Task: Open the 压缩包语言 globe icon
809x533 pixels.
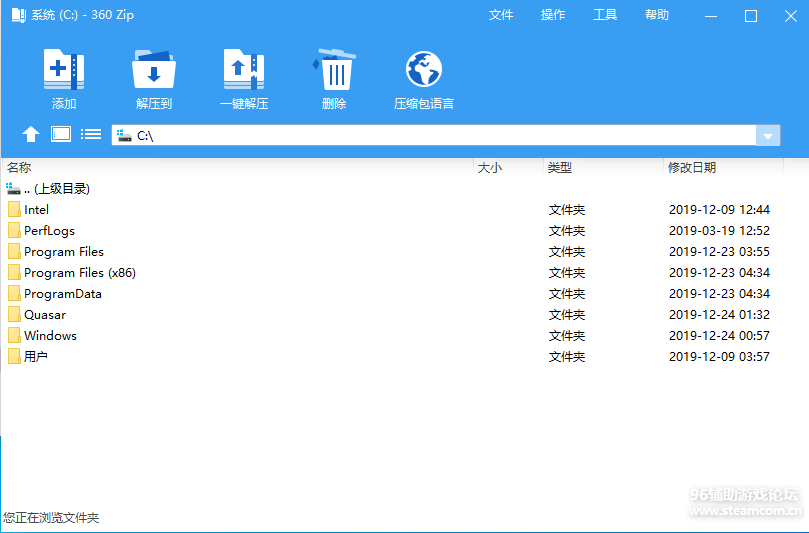Action: 424,69
